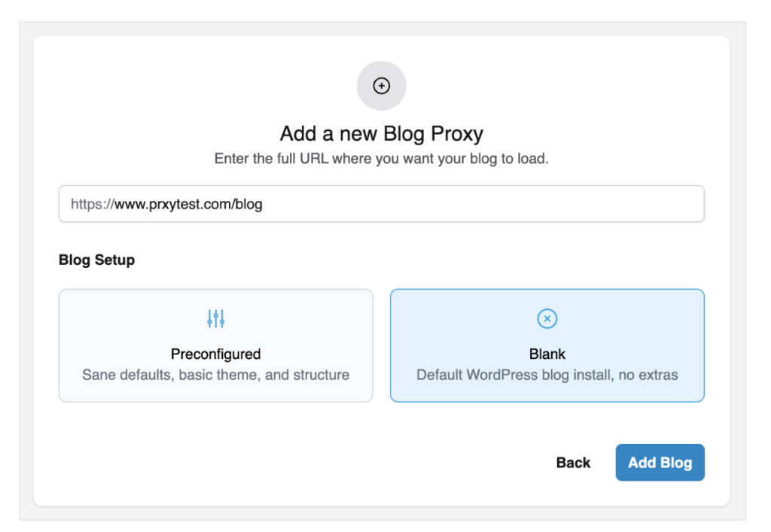Click the plus circle icon at top
Screen dimensions: 771x532
(x=382, y=86)
